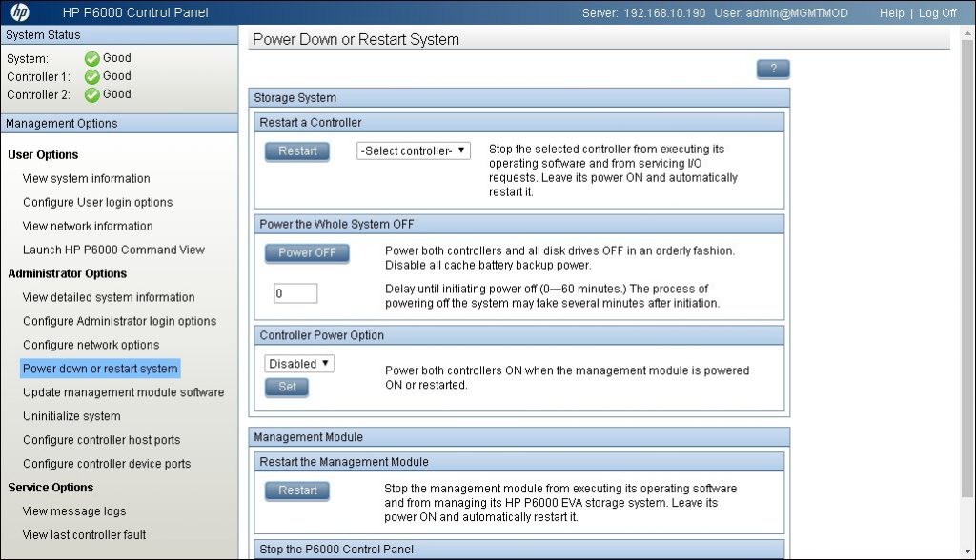Click the Controller 1 status checkmark icon
Image resolution: width=976 pixels, height=560 pixels.
click(x=92, y=76)
